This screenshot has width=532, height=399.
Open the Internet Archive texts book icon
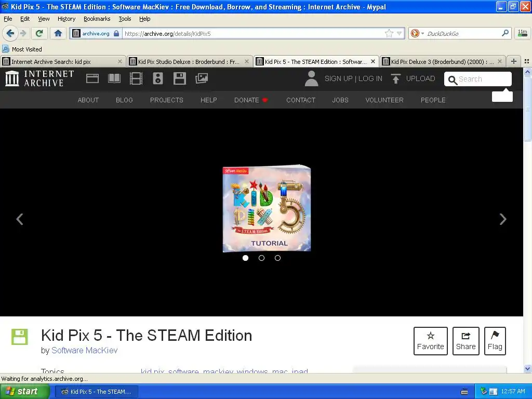pyautogui.click(x=114, y=79)
